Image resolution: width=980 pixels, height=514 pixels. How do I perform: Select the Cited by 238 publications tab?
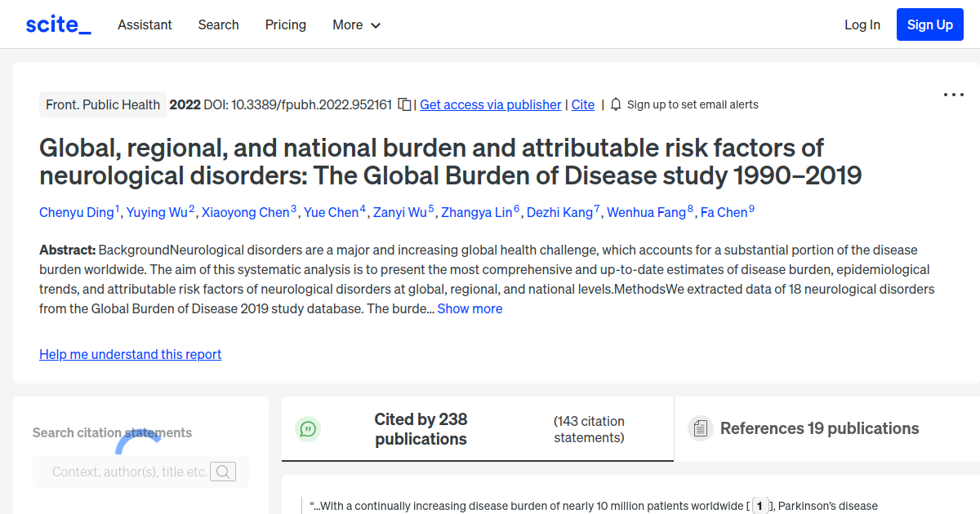pos(421,428)
